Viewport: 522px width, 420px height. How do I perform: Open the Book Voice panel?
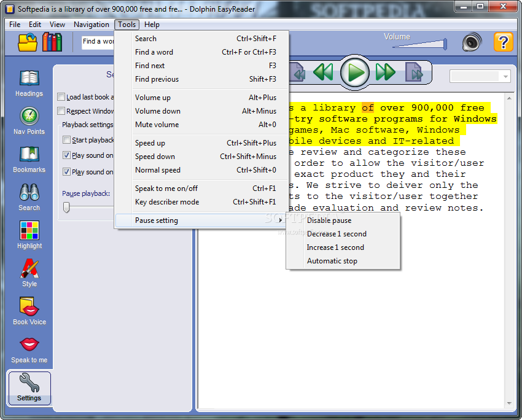29,311
